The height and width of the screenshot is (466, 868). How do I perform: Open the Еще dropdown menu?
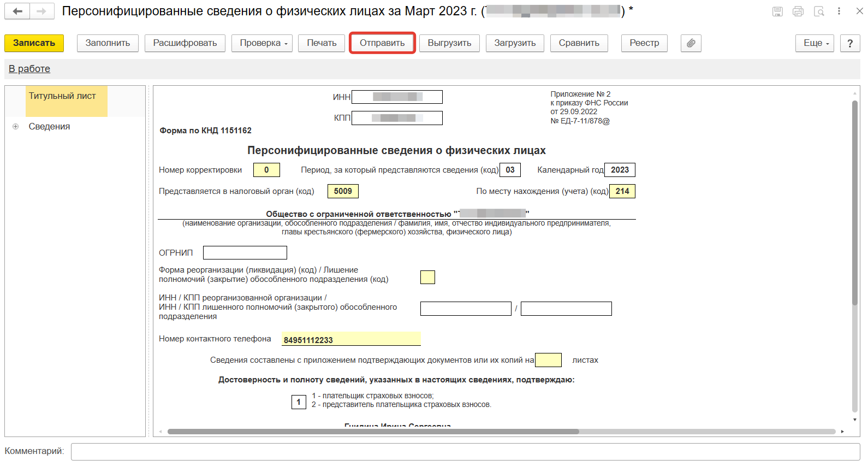click(815, 43)
